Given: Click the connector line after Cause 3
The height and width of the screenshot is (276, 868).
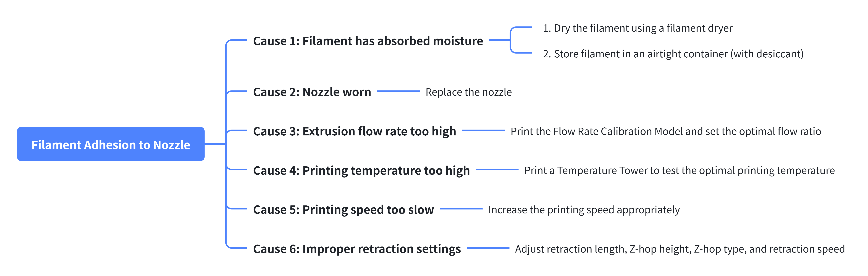Looking at the screenshot, I should coord(483,130).
